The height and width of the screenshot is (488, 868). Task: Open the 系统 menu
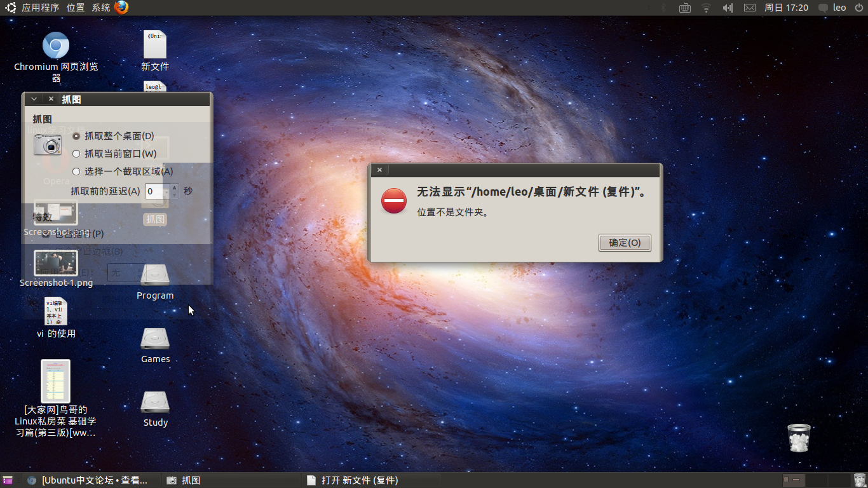[100, 8]
